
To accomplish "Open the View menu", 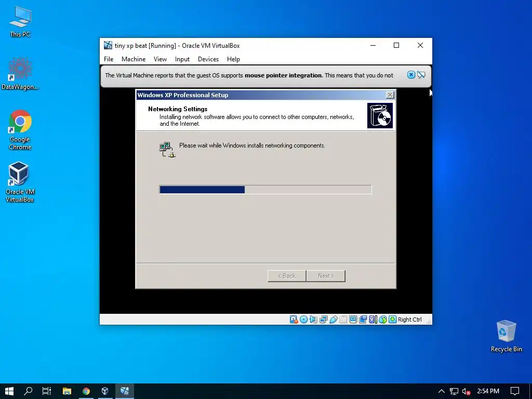I will (160, 59).
